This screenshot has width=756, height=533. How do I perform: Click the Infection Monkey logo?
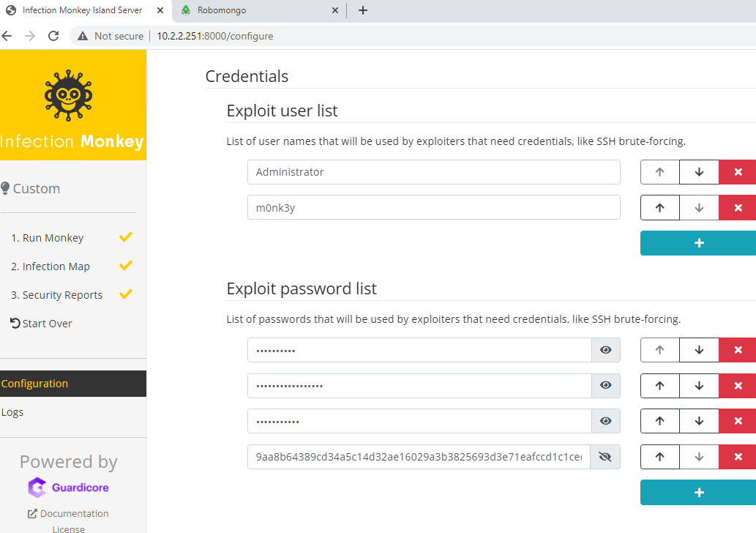coord(69,95)
